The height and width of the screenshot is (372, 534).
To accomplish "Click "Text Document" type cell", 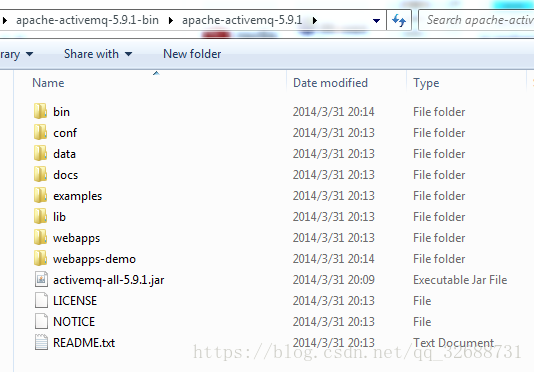I will [453, 342].
